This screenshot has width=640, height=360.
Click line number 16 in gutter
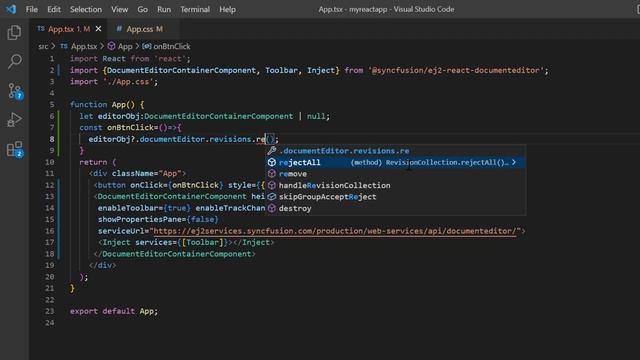[x=50, y=231]
